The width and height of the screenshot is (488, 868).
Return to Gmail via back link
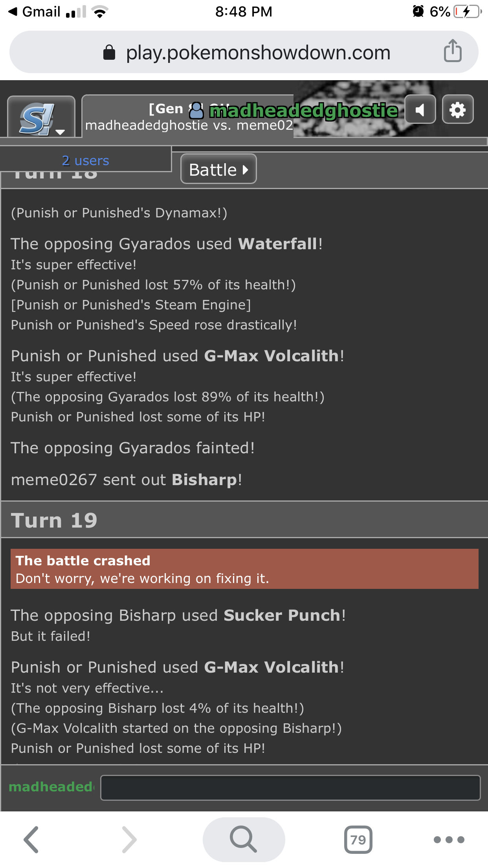tap(35, 12)
